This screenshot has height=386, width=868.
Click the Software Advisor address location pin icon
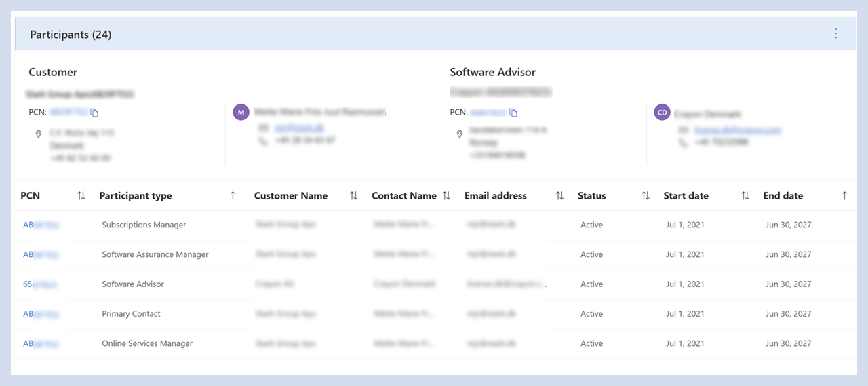460,134
